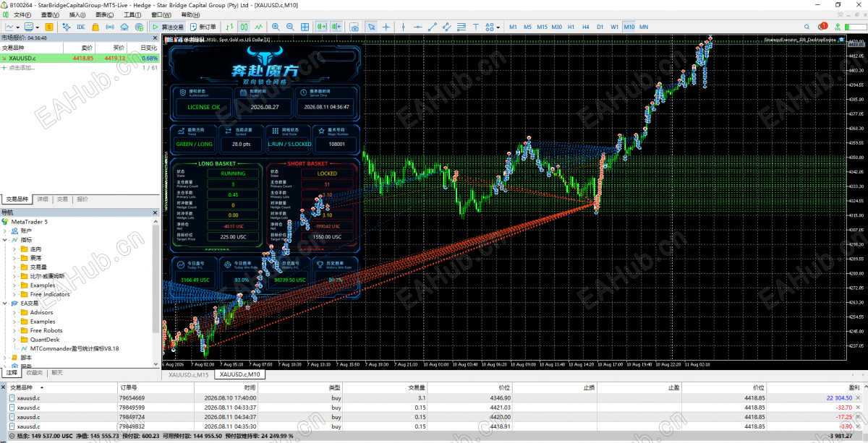Image resolution: width=868 pixels, height=443 pixels.
Task: Select the XAUUSD.c row in Market Watch
Action: click(x=80, y=58)
